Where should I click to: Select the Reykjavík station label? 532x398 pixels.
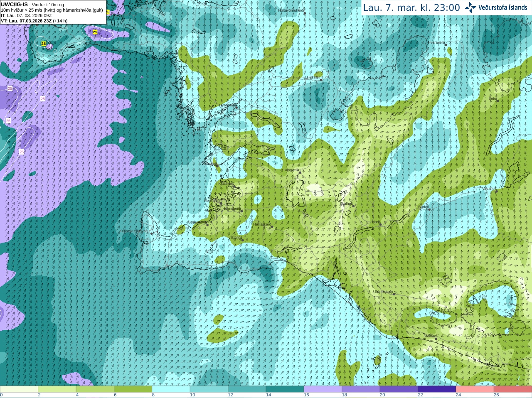pyautogui.click(x=212, y=200)
